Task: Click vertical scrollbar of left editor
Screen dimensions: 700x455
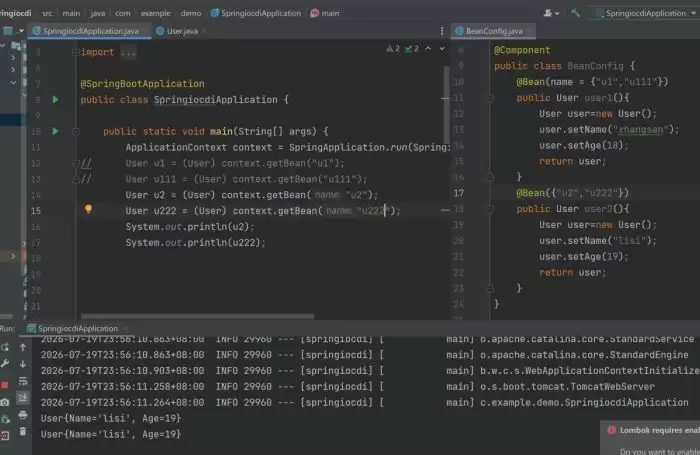Action: (x=446, y=106)
